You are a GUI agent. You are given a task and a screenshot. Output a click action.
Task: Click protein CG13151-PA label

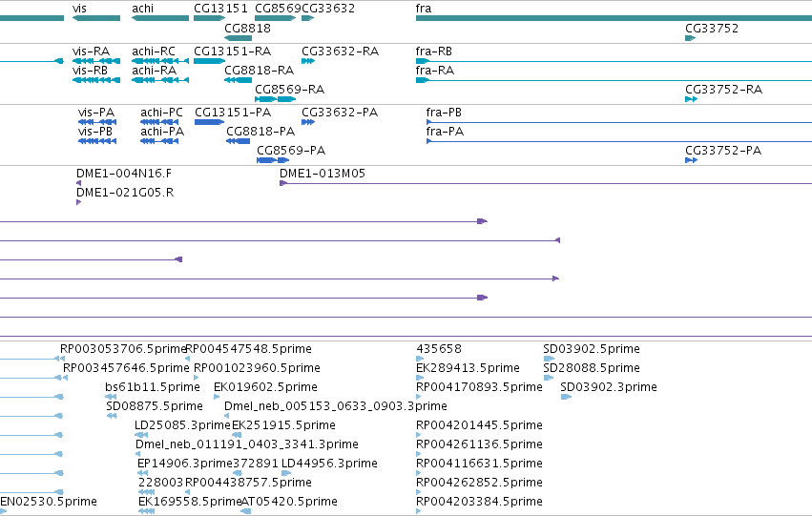click(233, 113)
